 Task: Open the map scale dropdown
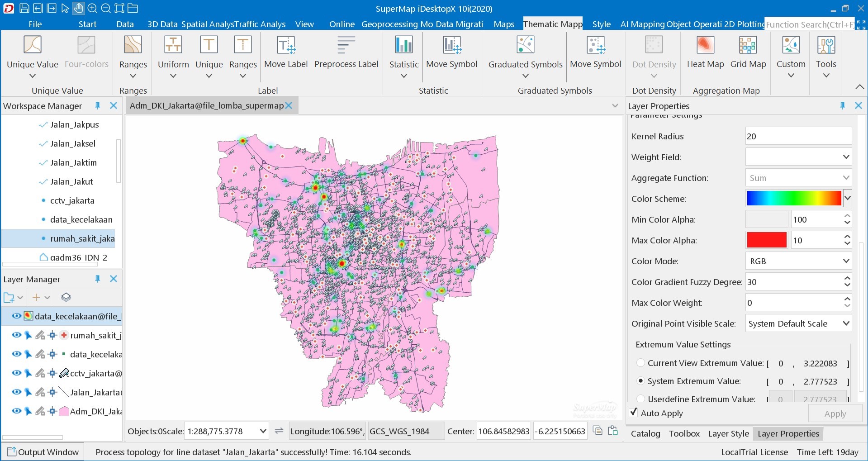(x=263, y=431)
